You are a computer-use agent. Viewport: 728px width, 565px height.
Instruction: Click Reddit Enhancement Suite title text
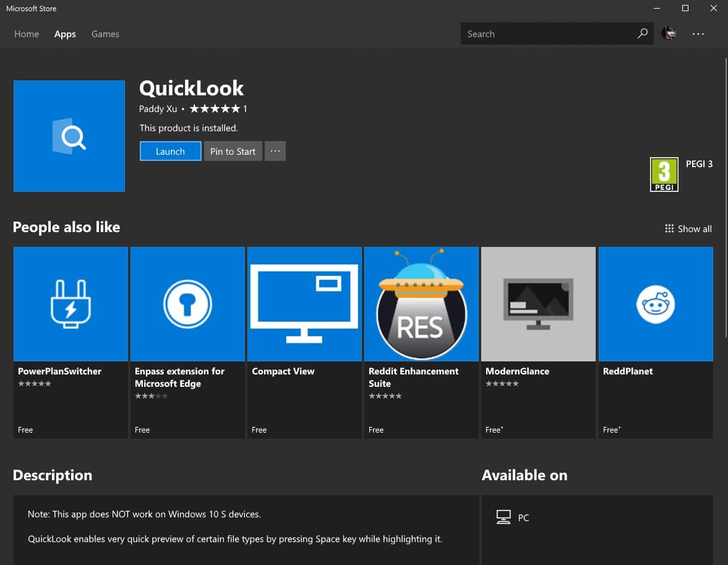413,377
